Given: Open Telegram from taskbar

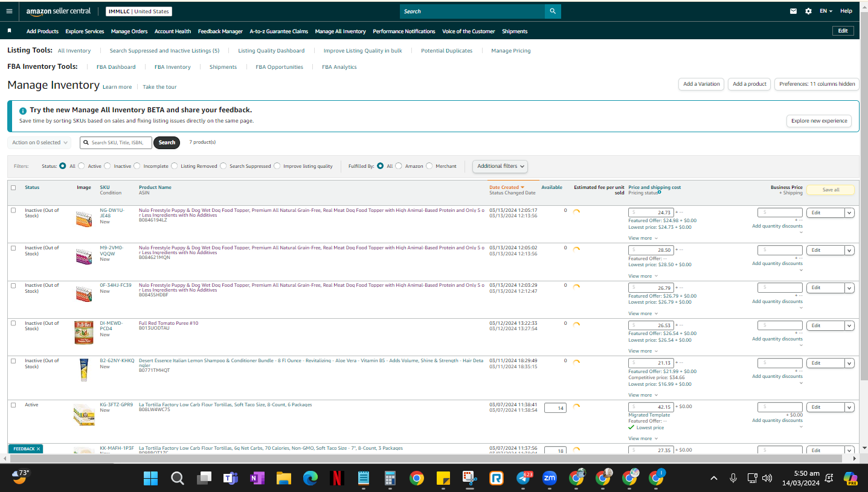Looking at the screenshot, I should (523, 479).
